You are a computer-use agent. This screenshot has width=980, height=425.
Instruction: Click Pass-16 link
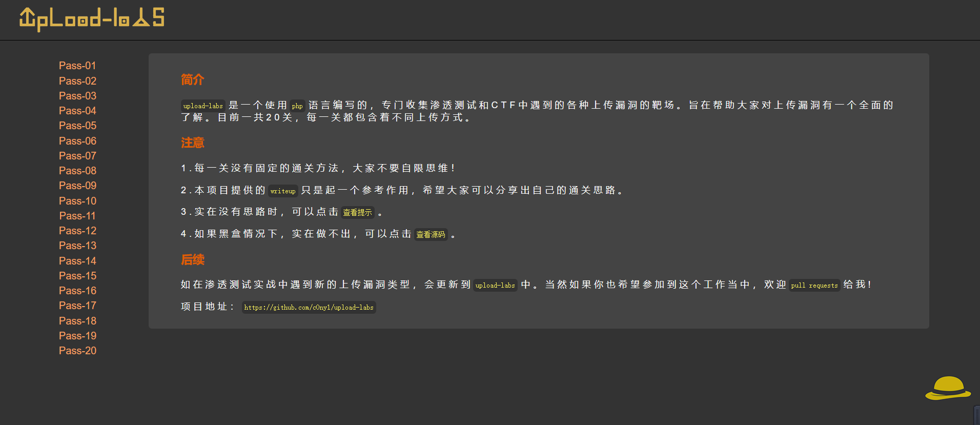pos(77,291)
